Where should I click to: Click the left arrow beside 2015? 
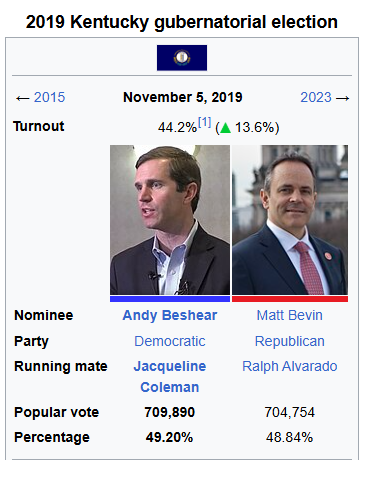point(23,98)
